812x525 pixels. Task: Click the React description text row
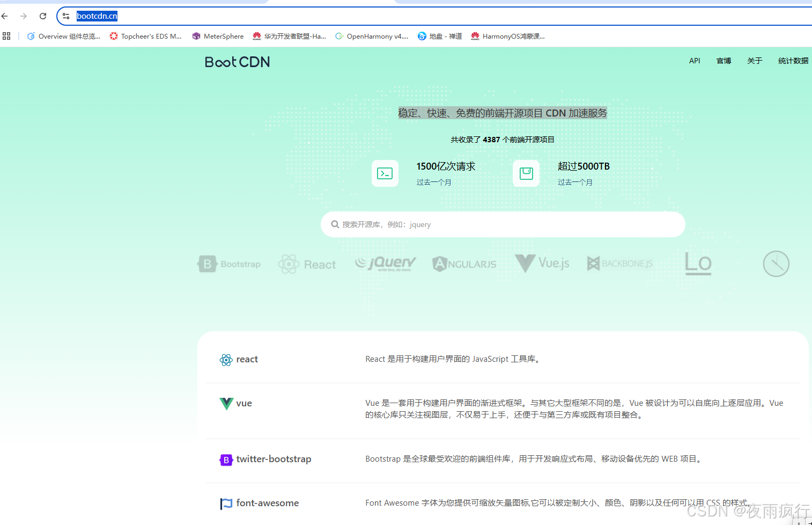point(454,359)
